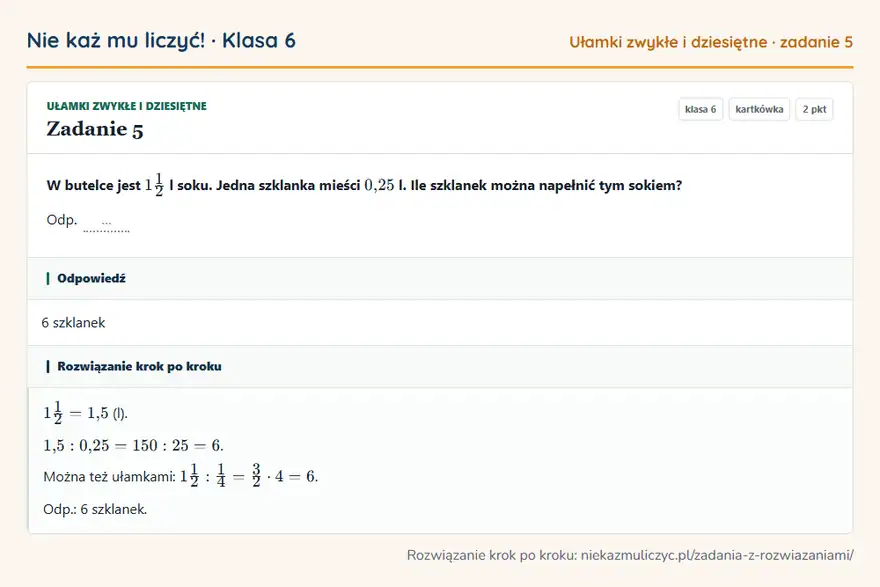Click the final 'Odp.: 6 szklanek.' line

[x=95, y=509]
